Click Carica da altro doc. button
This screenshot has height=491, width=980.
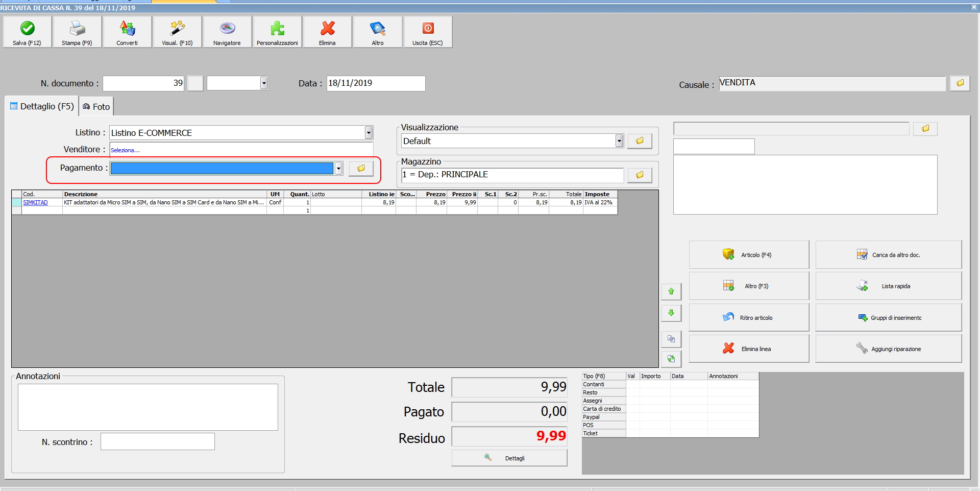click(888, 254)
